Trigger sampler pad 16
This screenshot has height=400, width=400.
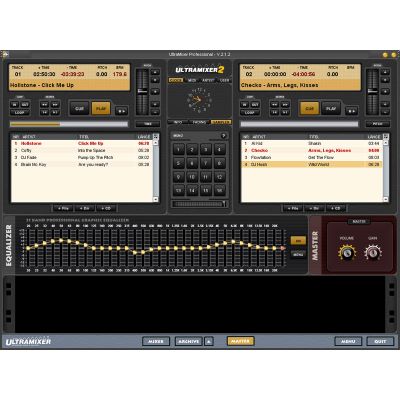point(219,191)
